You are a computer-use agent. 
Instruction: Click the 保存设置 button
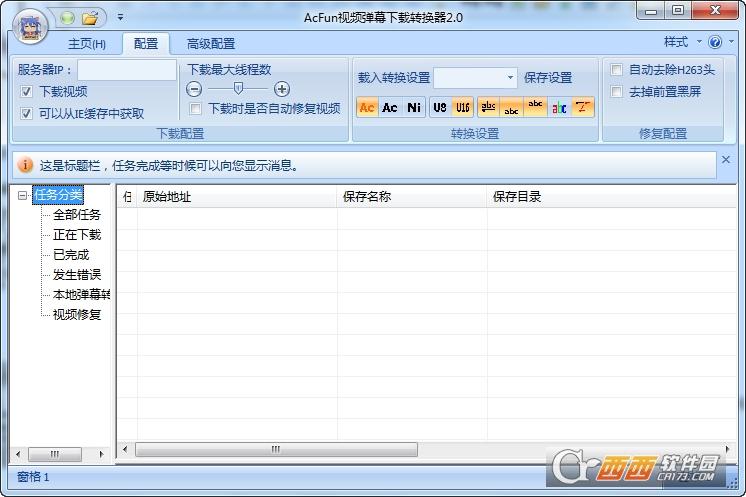click(548, 78)
